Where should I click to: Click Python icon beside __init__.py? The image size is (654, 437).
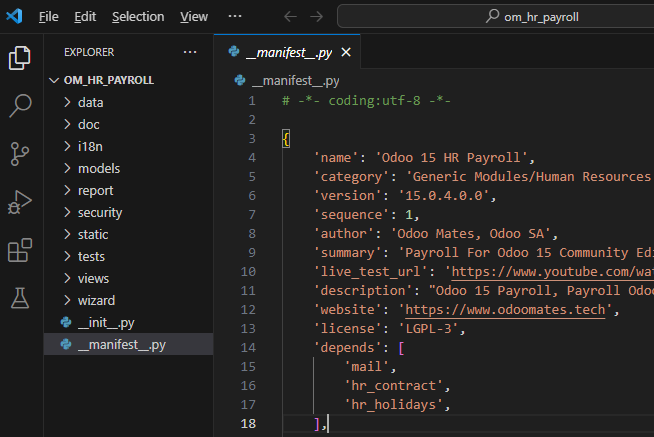66,322
